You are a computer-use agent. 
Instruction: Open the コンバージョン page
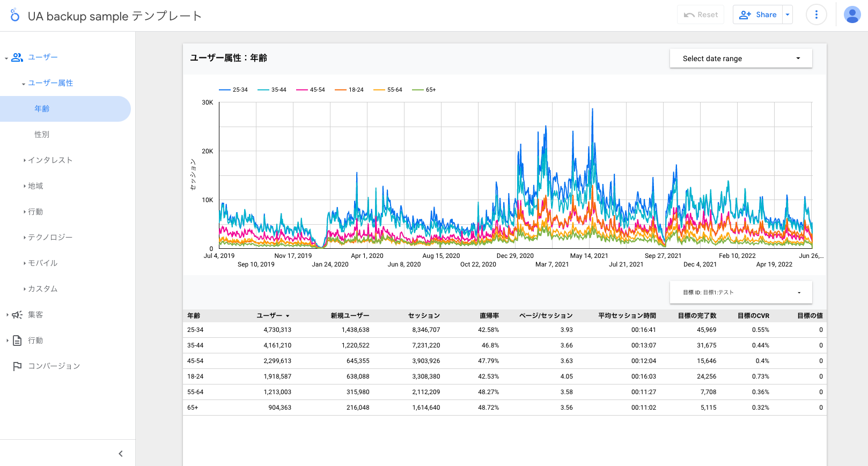pos(54,366)
